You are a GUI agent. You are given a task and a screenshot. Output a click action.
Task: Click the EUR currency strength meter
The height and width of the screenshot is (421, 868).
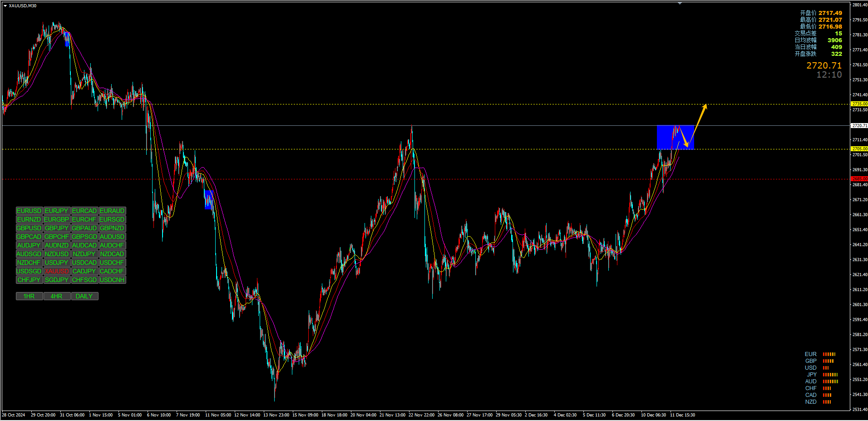point(829,354)
